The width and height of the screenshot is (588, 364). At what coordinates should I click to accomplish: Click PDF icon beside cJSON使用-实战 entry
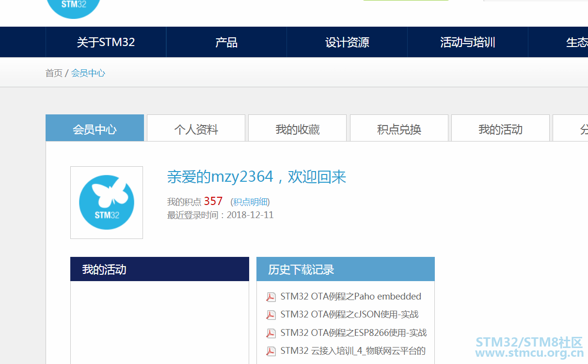[x=271, y=315]
